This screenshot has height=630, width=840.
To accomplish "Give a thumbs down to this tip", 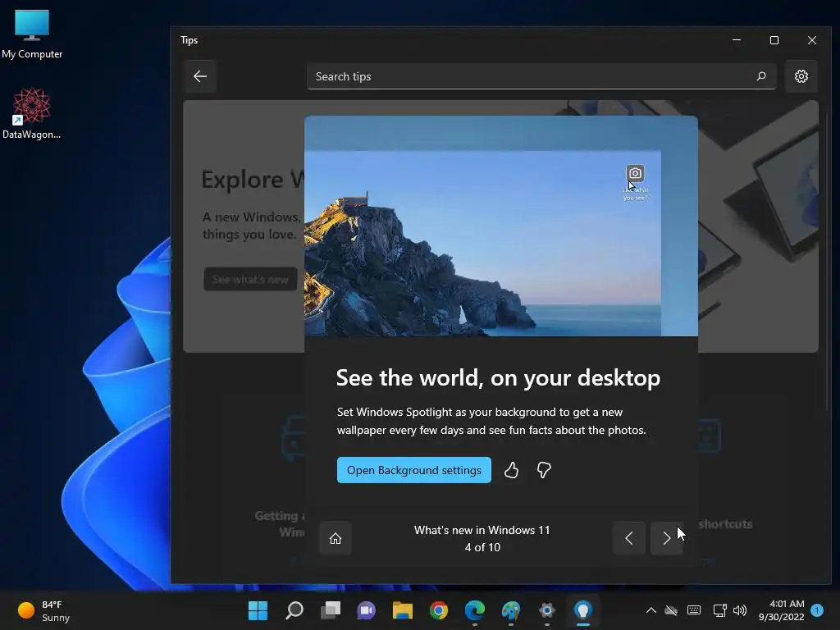I will pos(544,470).
